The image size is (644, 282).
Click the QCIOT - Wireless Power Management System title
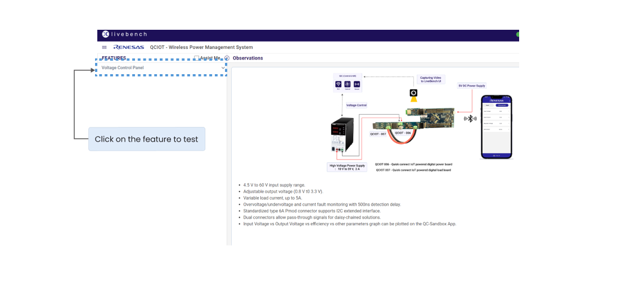coord(201,47)
